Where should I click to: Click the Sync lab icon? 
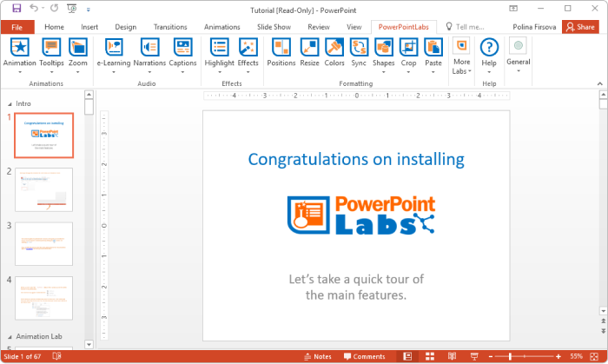(359, 47)
